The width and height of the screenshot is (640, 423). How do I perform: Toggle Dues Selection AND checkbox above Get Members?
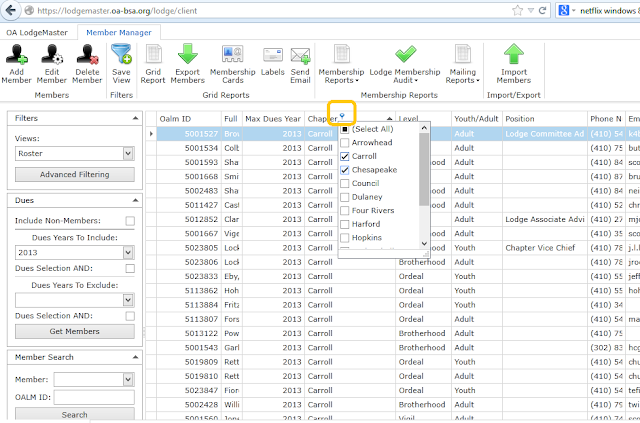click(x=130, y=316)
